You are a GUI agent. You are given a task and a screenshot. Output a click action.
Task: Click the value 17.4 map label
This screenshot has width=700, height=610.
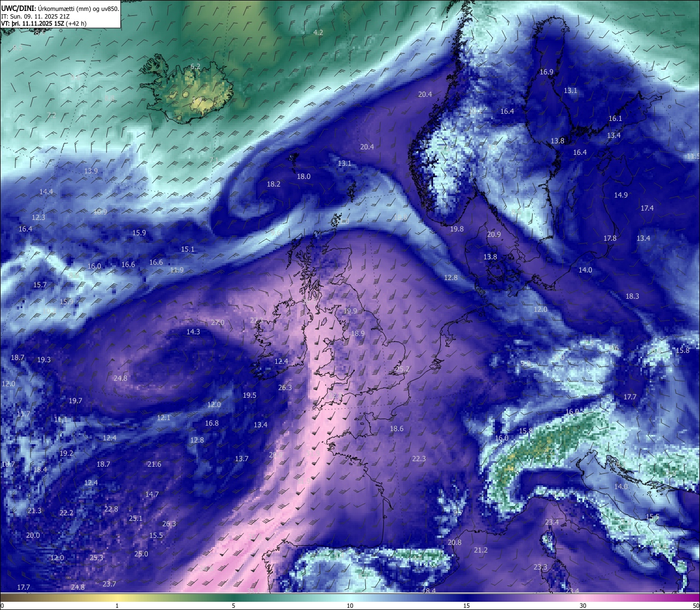(647, 208)
